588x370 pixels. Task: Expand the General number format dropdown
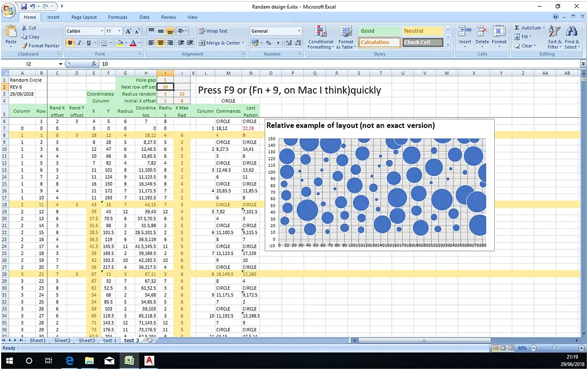pos(299,31)
